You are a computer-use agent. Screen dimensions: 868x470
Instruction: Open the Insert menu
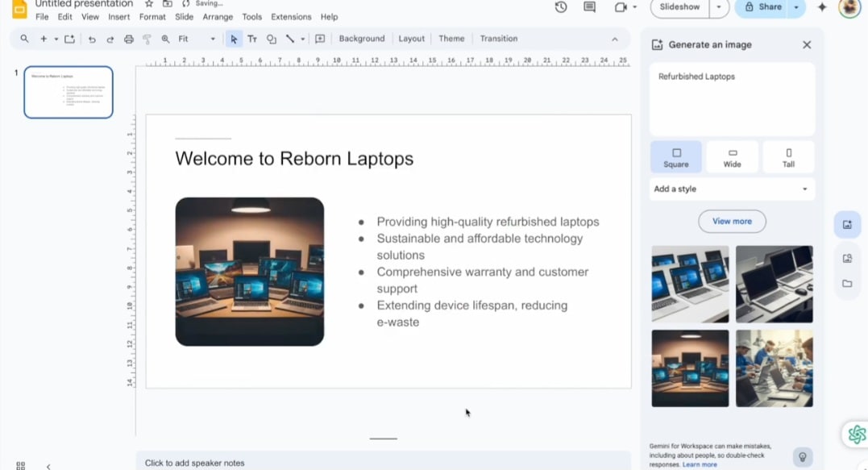click(x=118, y=17)
